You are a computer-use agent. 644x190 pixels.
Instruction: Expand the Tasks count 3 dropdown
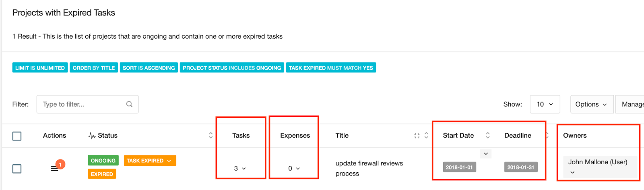pyautogui.click(x=240, y=168)
